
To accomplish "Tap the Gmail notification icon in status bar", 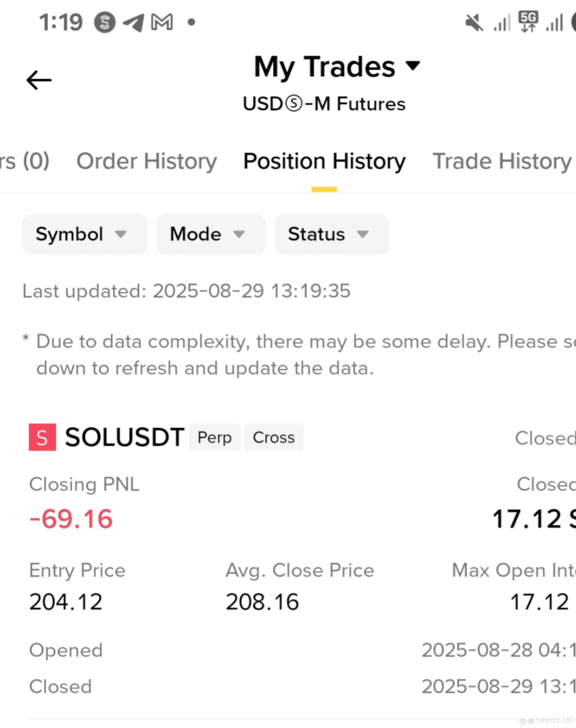I will pos(162,22).
